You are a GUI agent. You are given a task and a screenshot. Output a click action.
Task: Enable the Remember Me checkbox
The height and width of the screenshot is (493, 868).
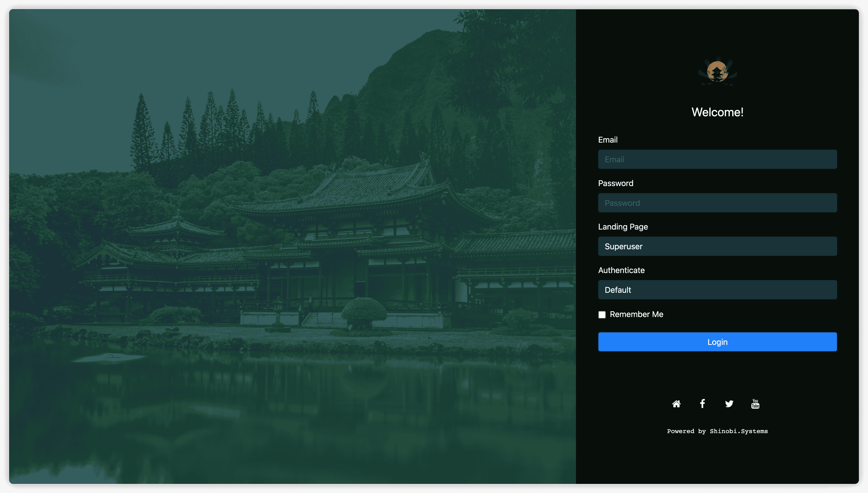click(602, 315)
